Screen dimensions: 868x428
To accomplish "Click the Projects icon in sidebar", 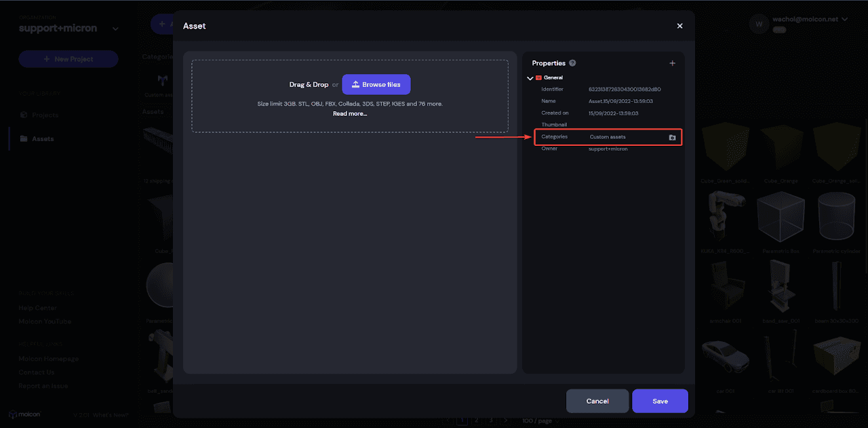I will (x=24, y=115).
